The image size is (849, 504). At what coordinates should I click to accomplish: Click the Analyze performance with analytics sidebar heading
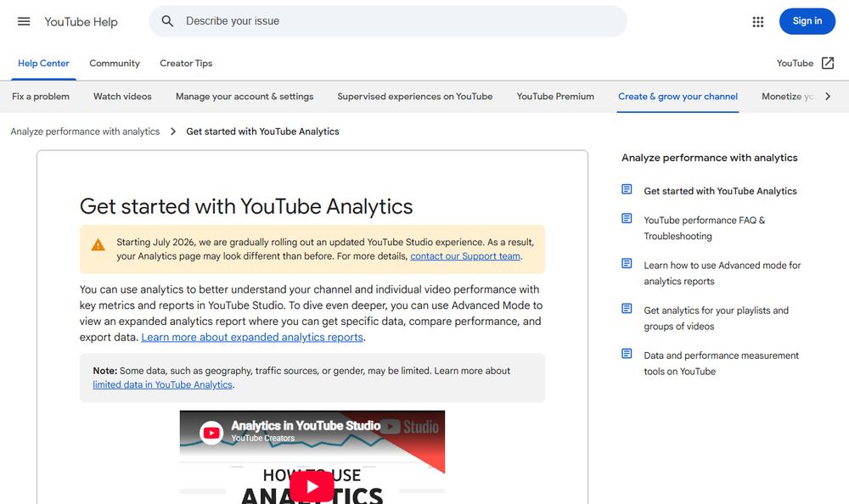coord(709,158)
